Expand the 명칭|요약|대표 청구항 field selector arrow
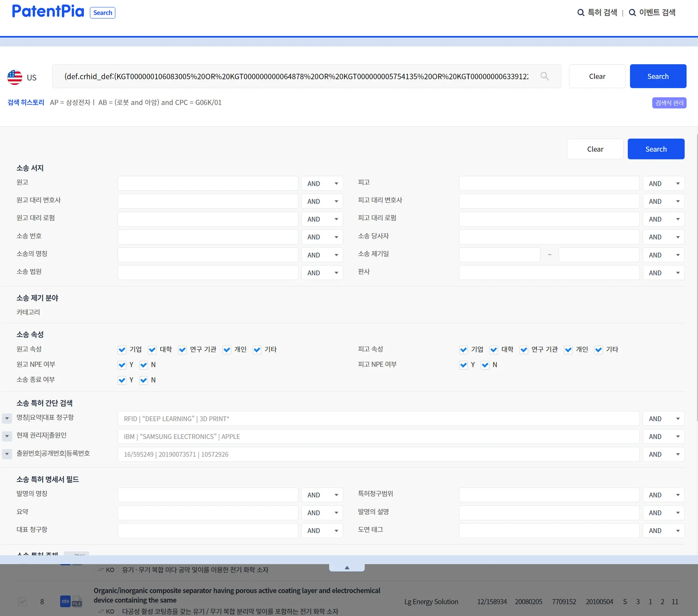The height and width of the screenshot is (616, 698). tap(7, 418)
